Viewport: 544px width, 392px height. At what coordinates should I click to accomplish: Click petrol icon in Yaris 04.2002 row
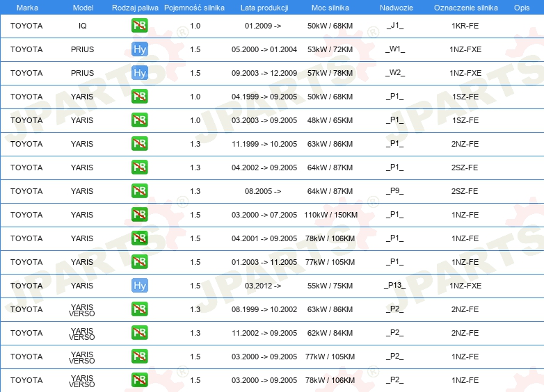point(139,167)
